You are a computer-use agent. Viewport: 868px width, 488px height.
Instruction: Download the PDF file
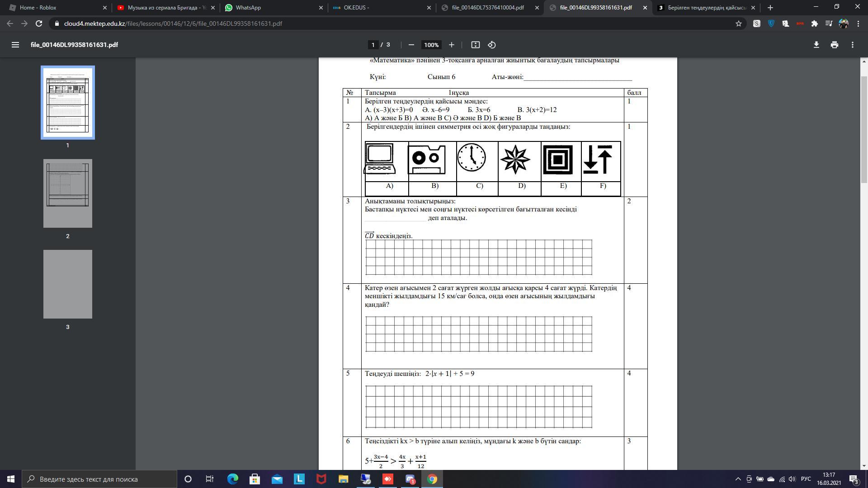pos(816,45)
